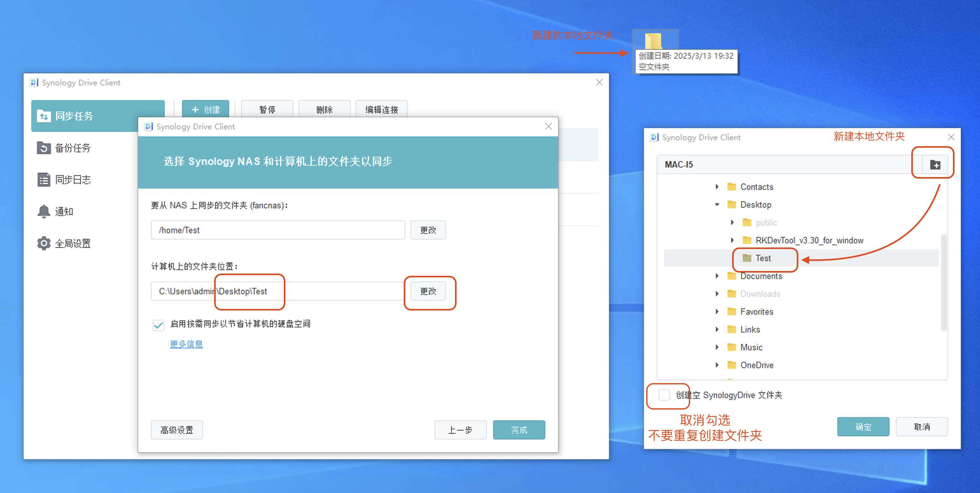Image resolution: width=980 pixels, height=493 pixels.
Task: Close the folder picker dialog
Action: click(951, 137)
